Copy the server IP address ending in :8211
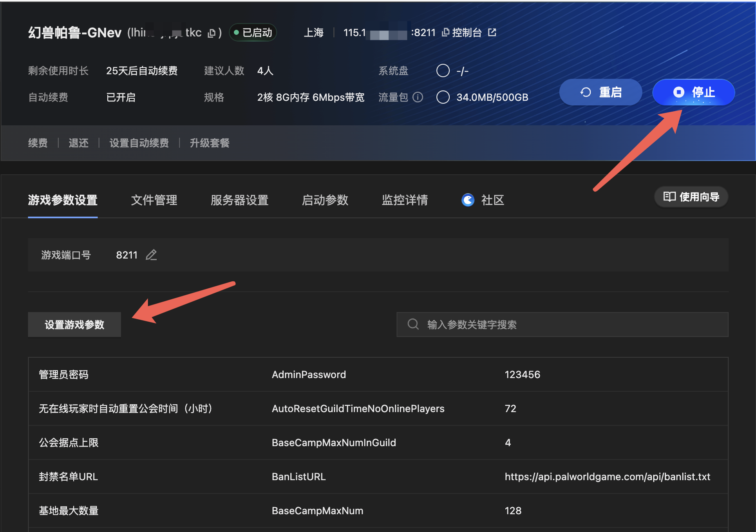 [x=445, y=33]
